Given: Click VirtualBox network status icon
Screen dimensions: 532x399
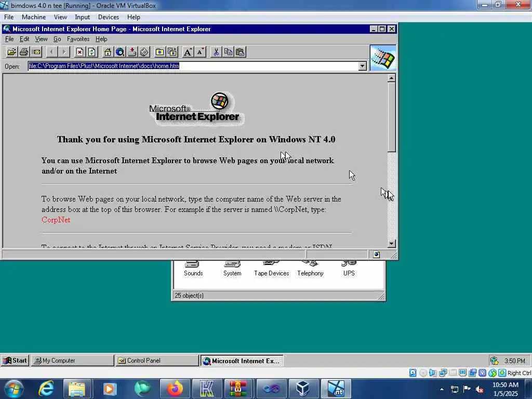Looking at the screenshot, I should coord(443,373).
